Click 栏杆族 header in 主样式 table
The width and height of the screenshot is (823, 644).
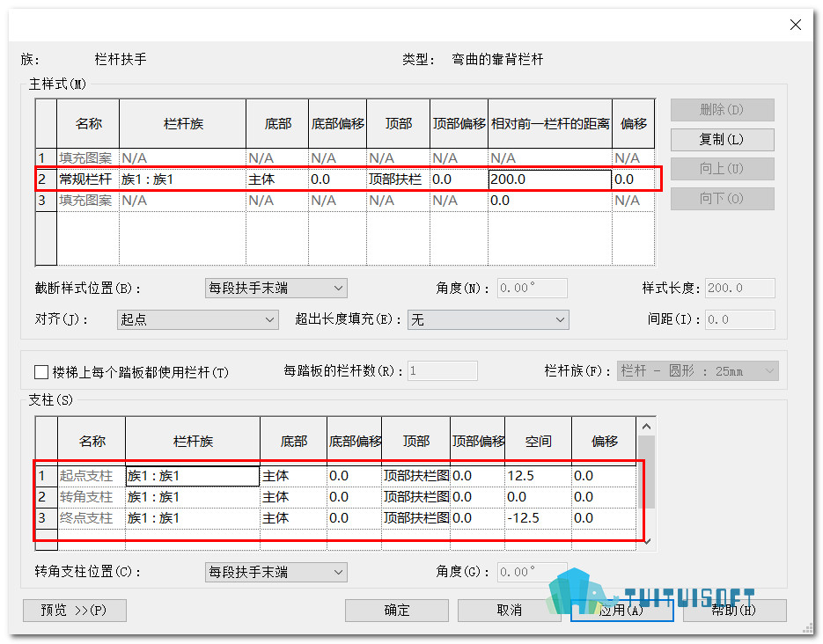coord(182,124)
